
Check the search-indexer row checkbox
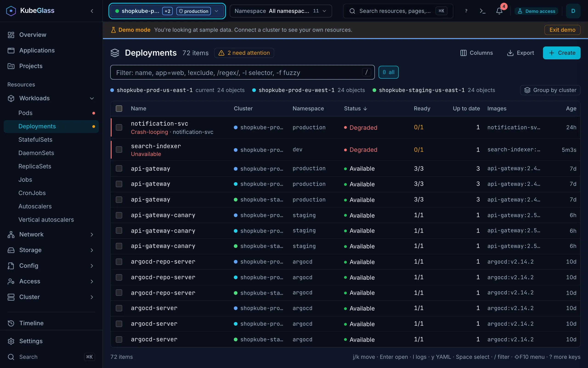[x=119, y=149]
